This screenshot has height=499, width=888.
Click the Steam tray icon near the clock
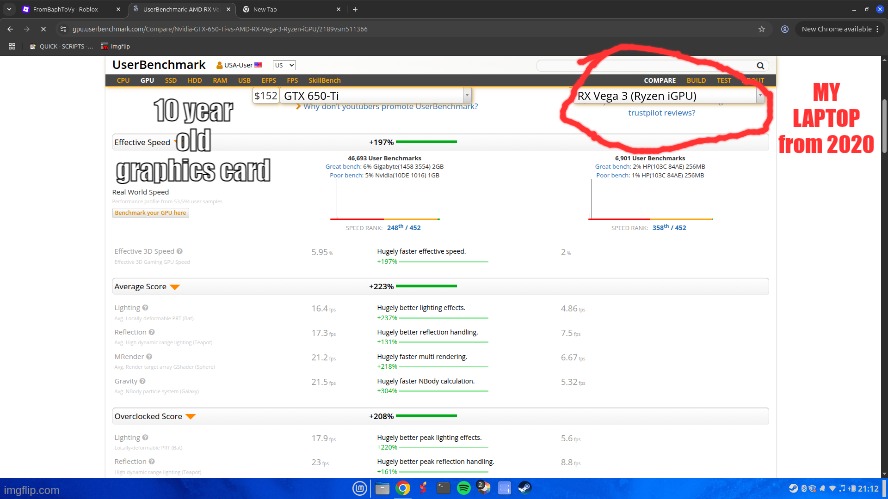tap(793, 488)
